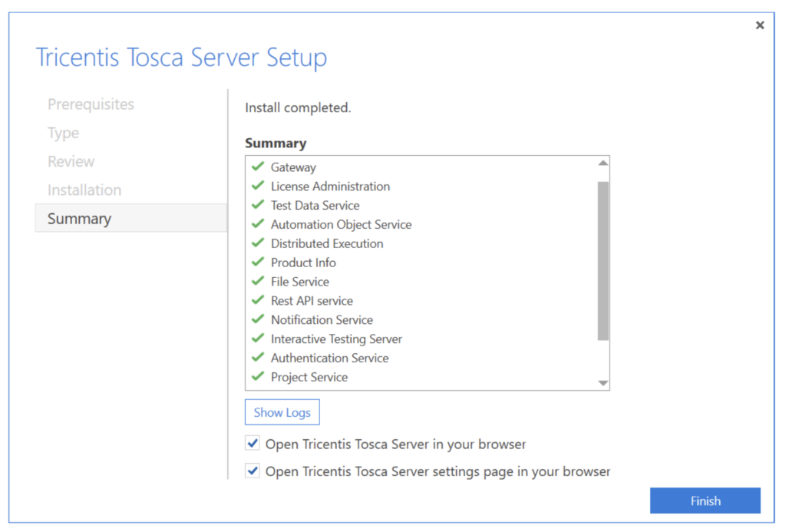This screenshot has height=532, width=786.
Task: Select the Gateway text in summary
Action: (x=293, y=167)
